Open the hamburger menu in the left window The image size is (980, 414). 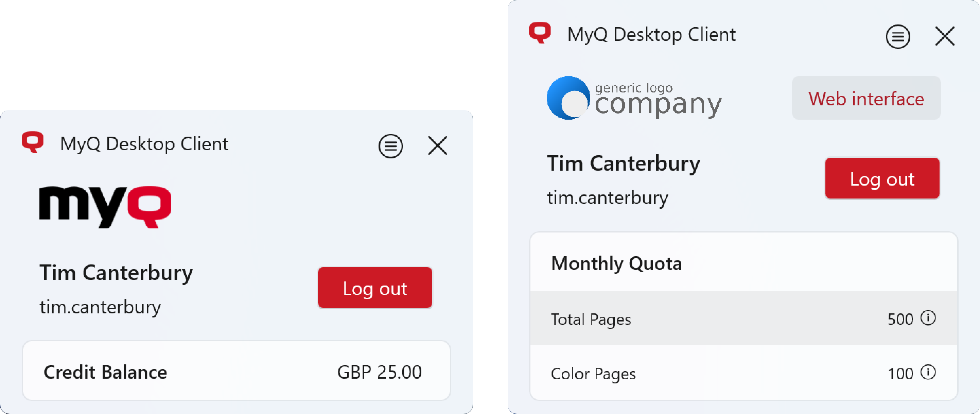390,145
